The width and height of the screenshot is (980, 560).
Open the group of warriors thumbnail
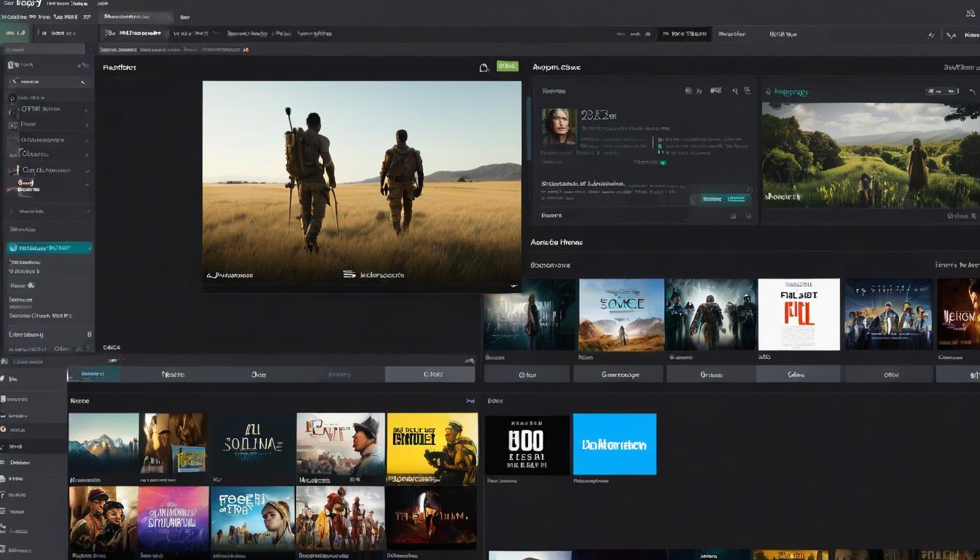pos(341,518)
